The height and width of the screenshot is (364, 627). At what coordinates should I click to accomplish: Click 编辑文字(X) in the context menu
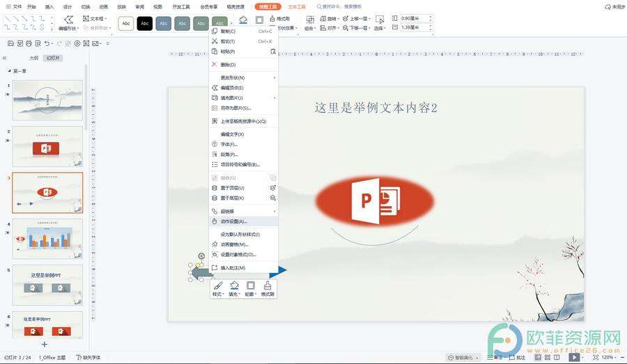pyautogui.click(x=232, y=134)
